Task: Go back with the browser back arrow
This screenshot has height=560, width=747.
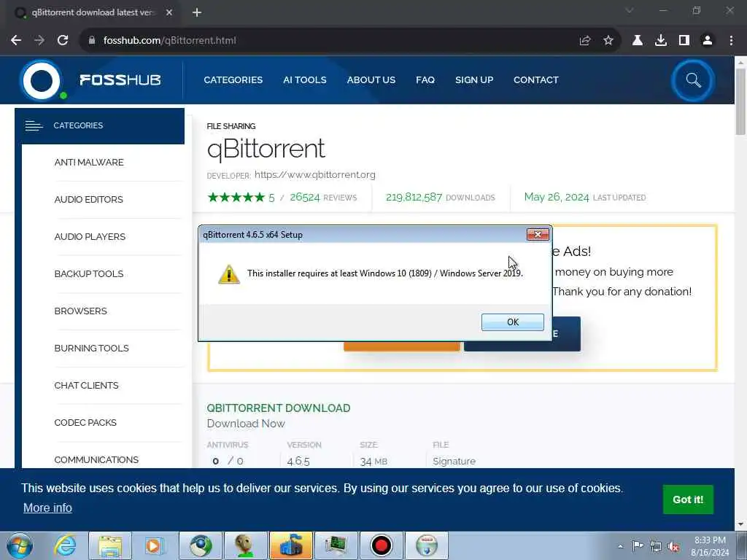Action: pyautogui.click(x=16, y=41)
